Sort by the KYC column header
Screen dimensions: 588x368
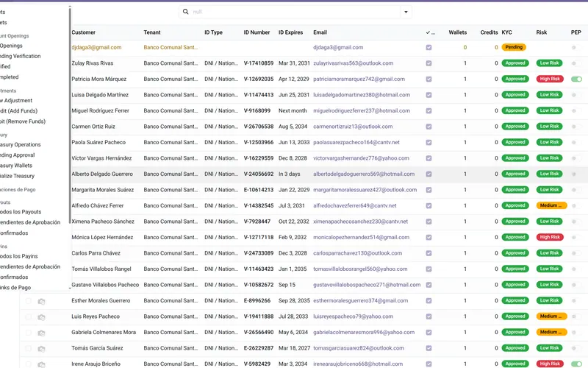(x=506, y=32)
